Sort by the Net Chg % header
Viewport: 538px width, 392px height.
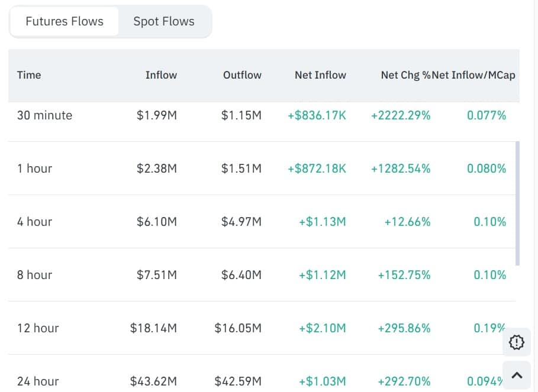405,75
